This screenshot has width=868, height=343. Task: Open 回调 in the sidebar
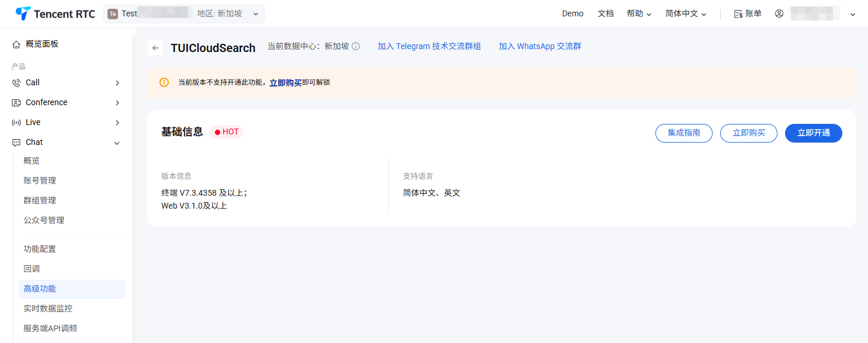[32, 269]
